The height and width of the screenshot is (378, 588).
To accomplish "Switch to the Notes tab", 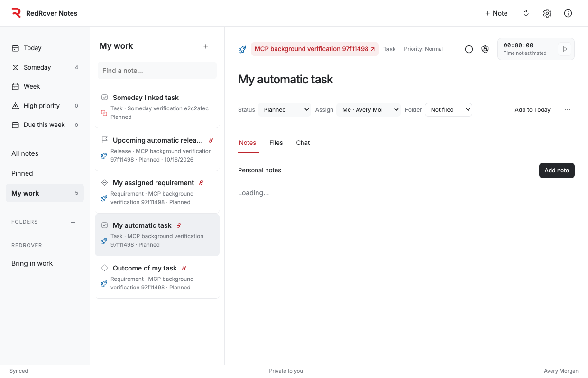I will (x=248, y=143).
